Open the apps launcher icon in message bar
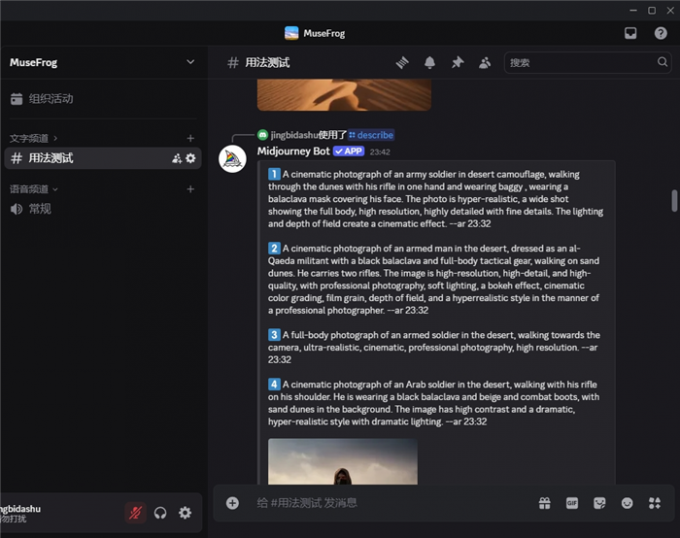Image resolution: width=680 pixels, height=538 pixels. (x=654, y=503)
